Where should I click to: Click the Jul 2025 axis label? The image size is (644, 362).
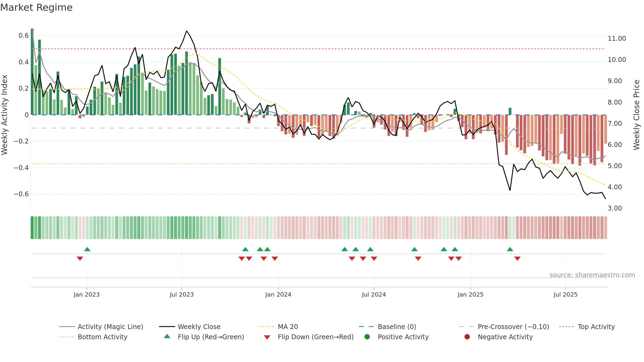click(565, 294)
